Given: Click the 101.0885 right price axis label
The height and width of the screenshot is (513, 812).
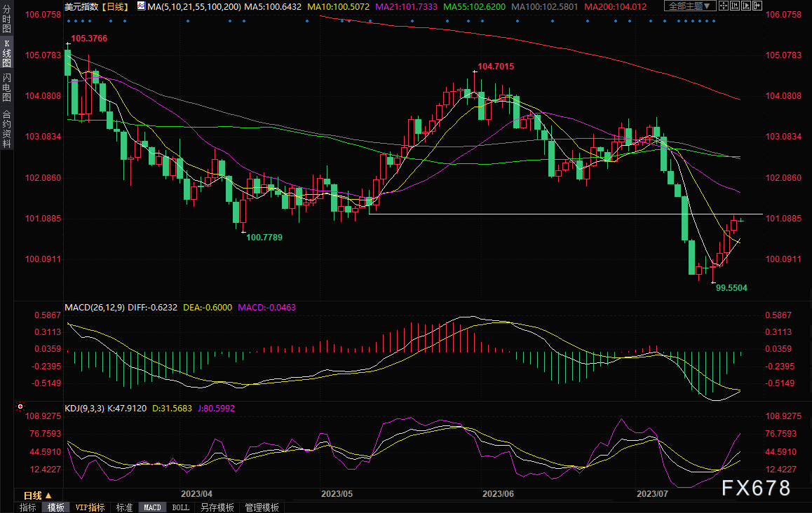Looking at the screenshot, I should pyautogui.click(x=783, y=218).
